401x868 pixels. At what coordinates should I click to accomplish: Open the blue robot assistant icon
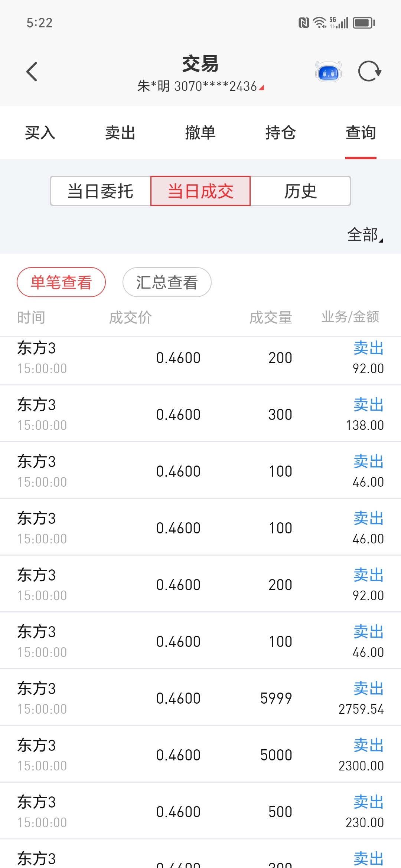point(329,72)
